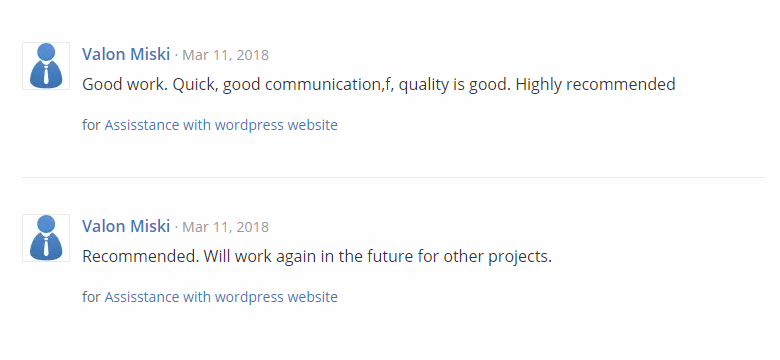Click the 'for' label in the top review
The height and width of the screenshot is (360, 780).
click(92, 125)
